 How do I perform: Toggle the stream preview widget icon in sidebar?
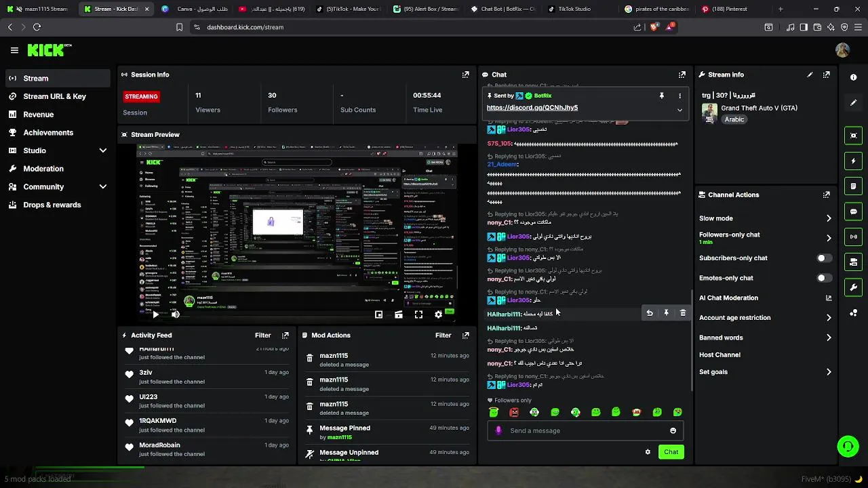[x=853, y=136]
